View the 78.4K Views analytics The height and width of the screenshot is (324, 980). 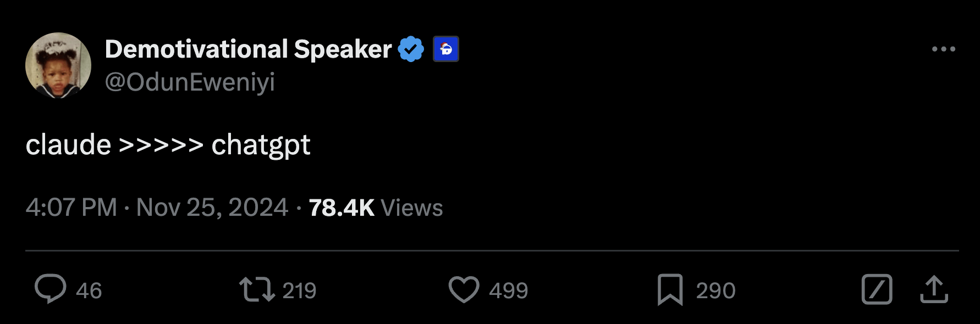tap(376, 208)
